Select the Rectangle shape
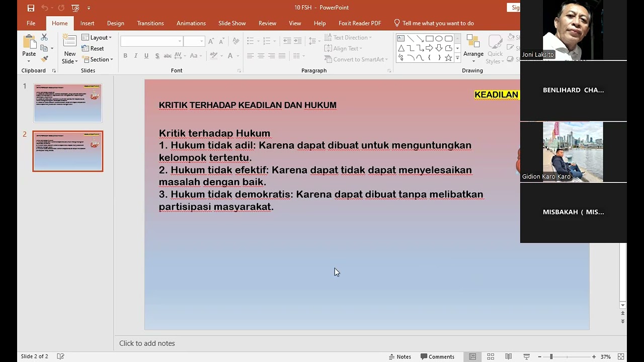The image size is (644, 362). [x=429, y=39]
